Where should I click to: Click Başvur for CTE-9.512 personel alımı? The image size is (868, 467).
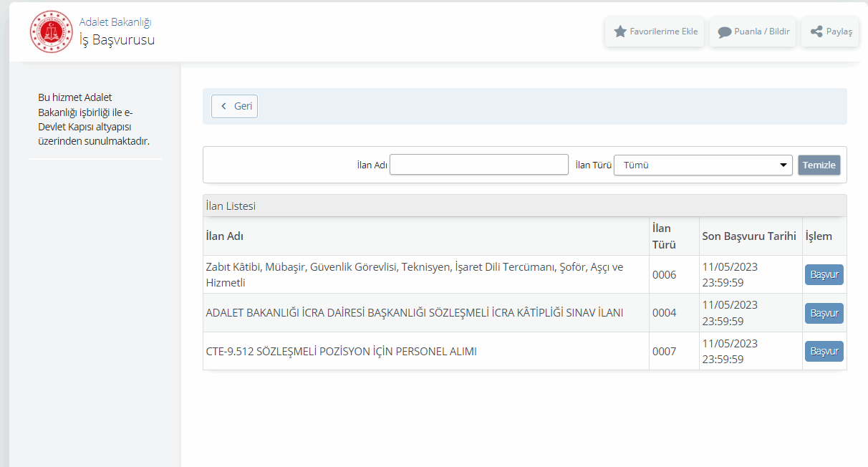tap(824, 352)
